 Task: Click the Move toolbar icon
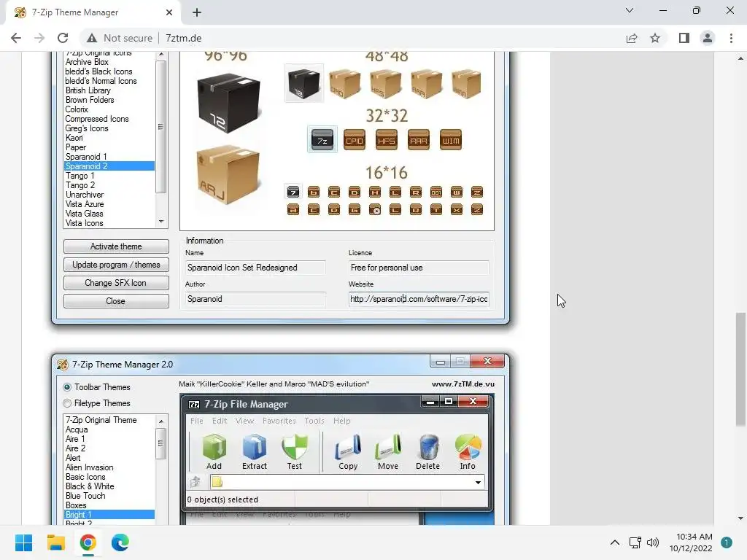[x=388, y=448]
